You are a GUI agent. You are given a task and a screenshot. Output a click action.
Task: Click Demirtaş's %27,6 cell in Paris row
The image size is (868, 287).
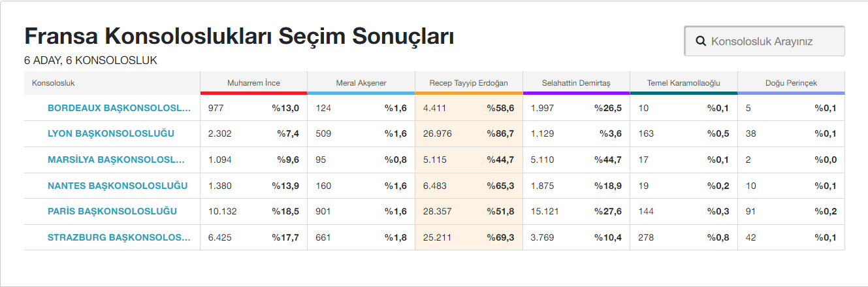(608, 211)
